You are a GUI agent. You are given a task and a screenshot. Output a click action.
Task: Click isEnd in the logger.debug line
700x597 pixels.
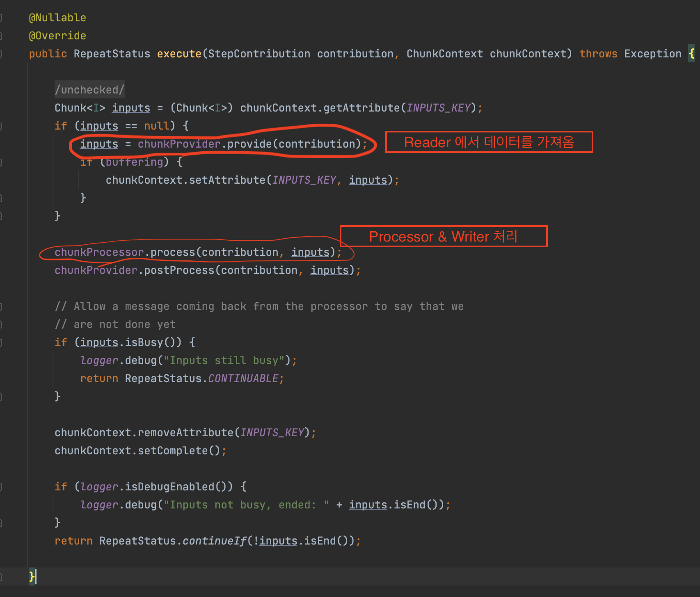click(x=409, y=505)
